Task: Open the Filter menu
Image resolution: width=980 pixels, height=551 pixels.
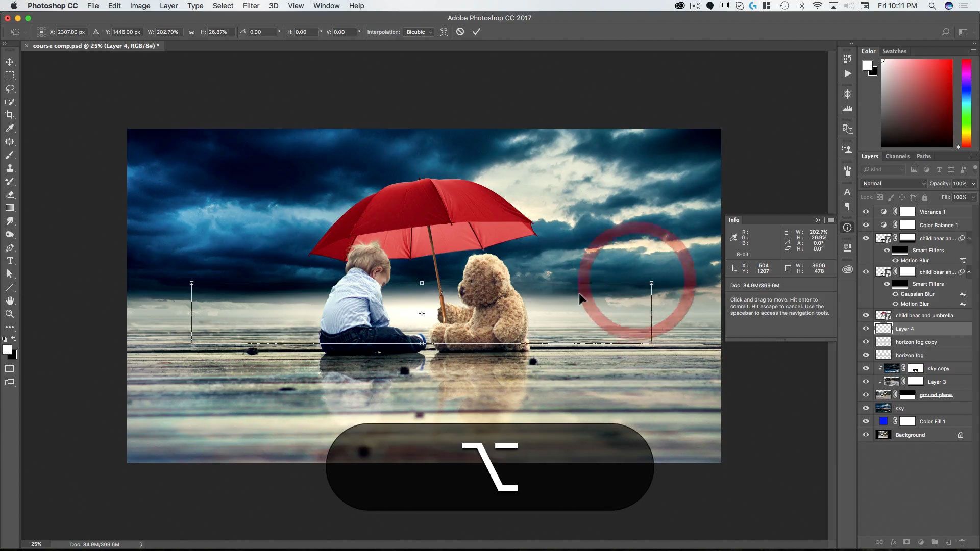Action: 251,6
